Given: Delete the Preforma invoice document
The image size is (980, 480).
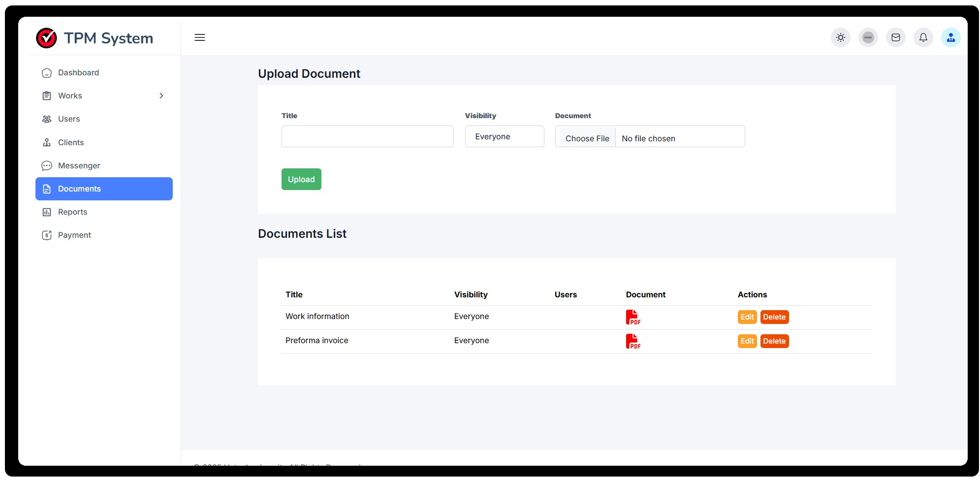Looking at the screenshot, I should [x=774, y=341].
